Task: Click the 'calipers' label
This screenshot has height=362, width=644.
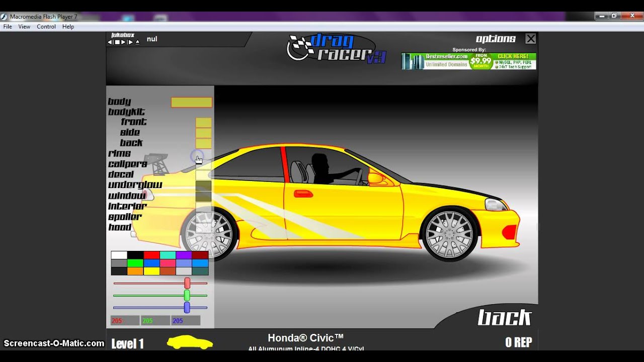Action: coord(128,164)
